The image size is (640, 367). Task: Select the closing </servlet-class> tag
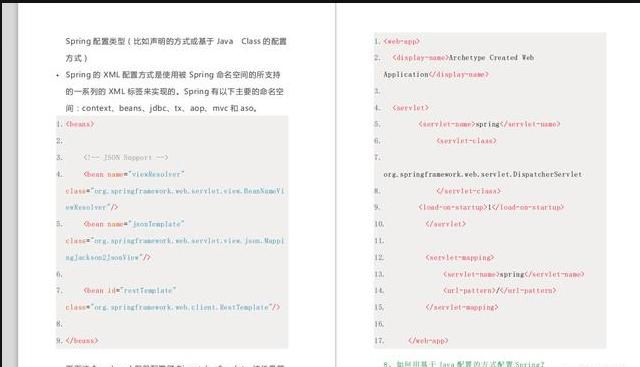tap(469, 191)
